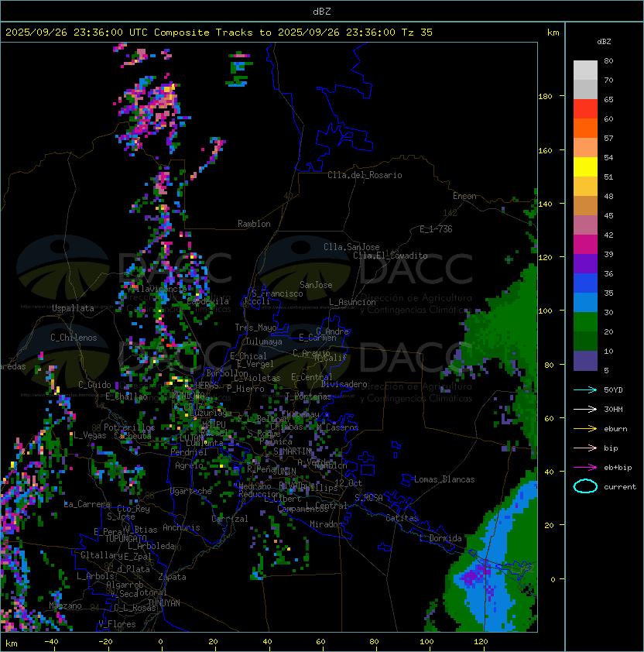Click the 'Anchoris' map label
This screenshot has width=644, height=652.
(x=181, y=527)
